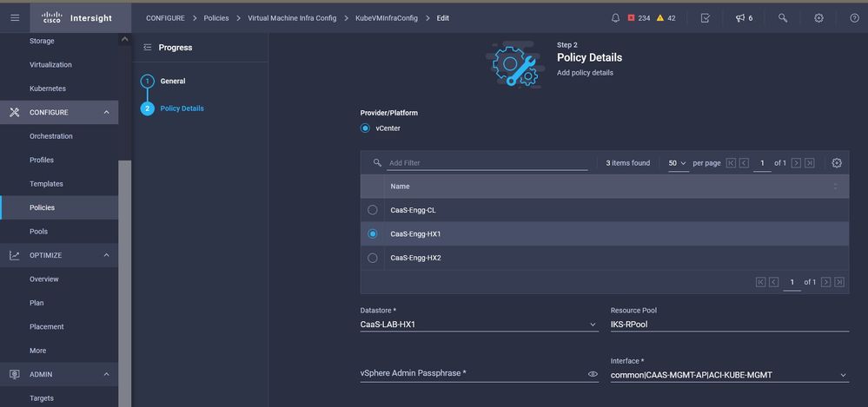
Task: Open the settings gear in header
Action: tap(818, 18)
